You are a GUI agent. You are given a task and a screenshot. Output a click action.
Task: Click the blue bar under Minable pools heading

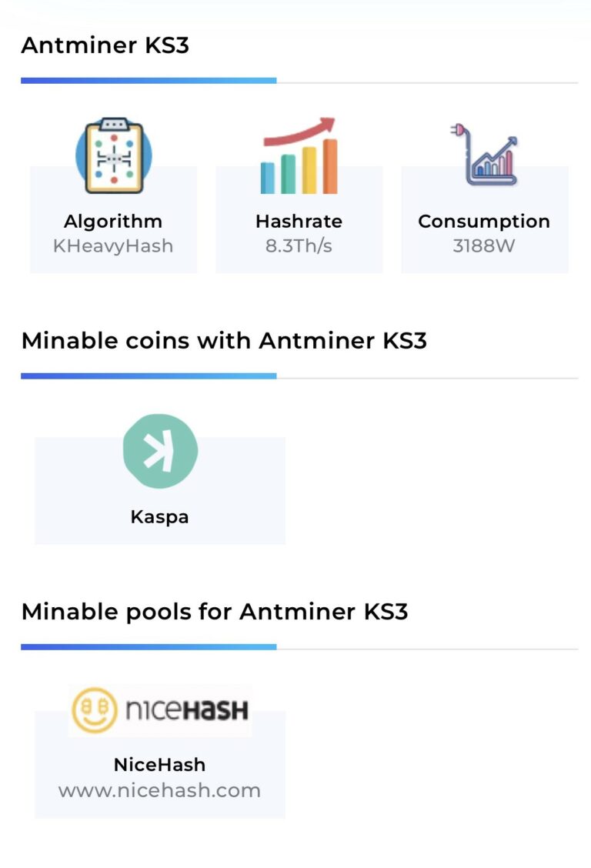click(149, 647)
